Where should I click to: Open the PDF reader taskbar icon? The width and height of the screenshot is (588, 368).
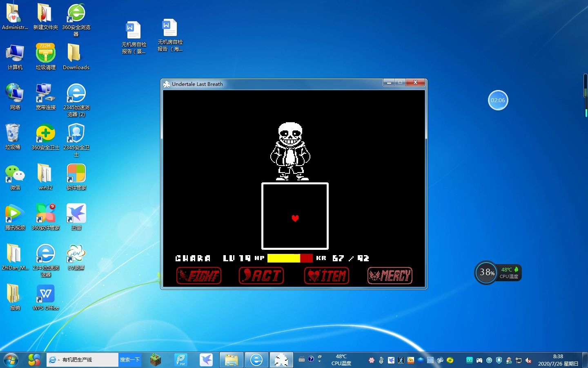point(180,360)
